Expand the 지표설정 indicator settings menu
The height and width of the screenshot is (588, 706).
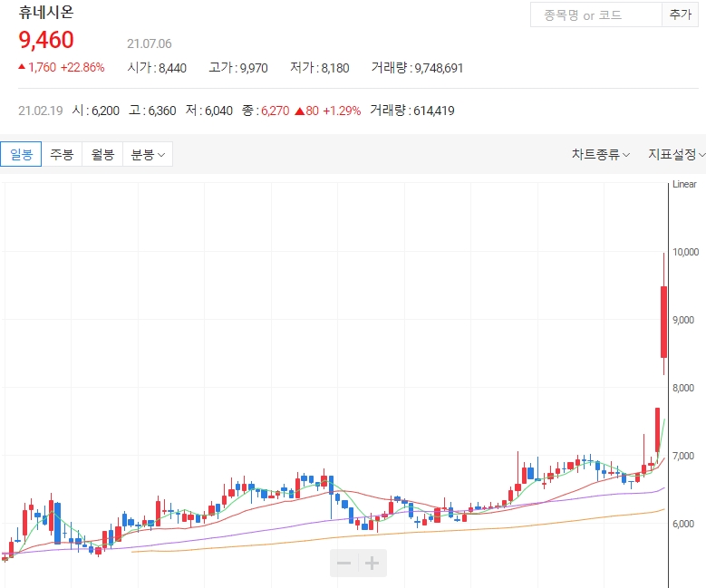click(x=676, y=154)
